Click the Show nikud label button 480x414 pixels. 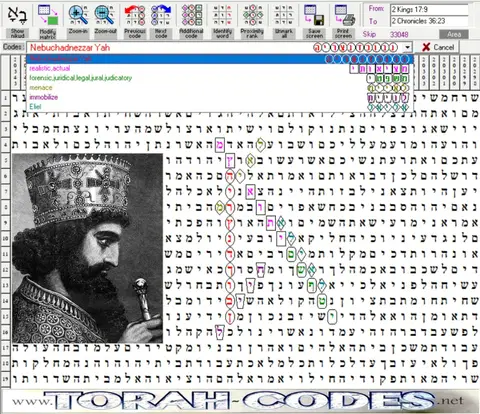point(17,33)
